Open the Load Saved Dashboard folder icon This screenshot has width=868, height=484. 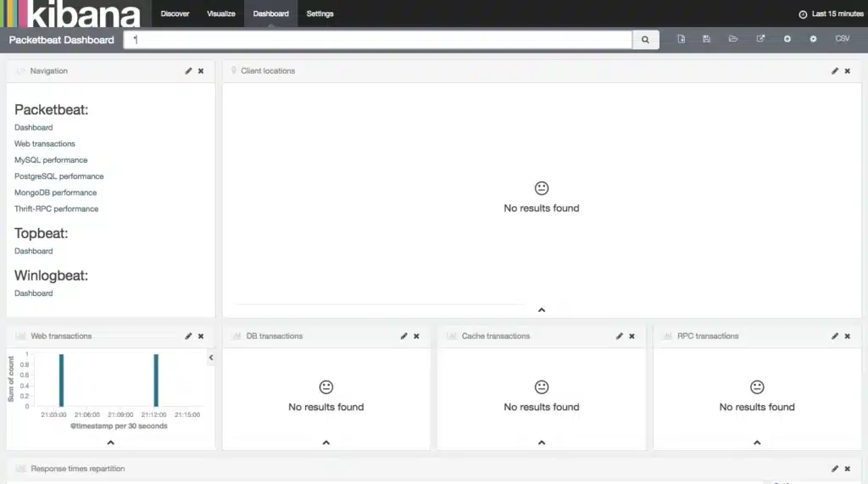(x=733, y=39)
